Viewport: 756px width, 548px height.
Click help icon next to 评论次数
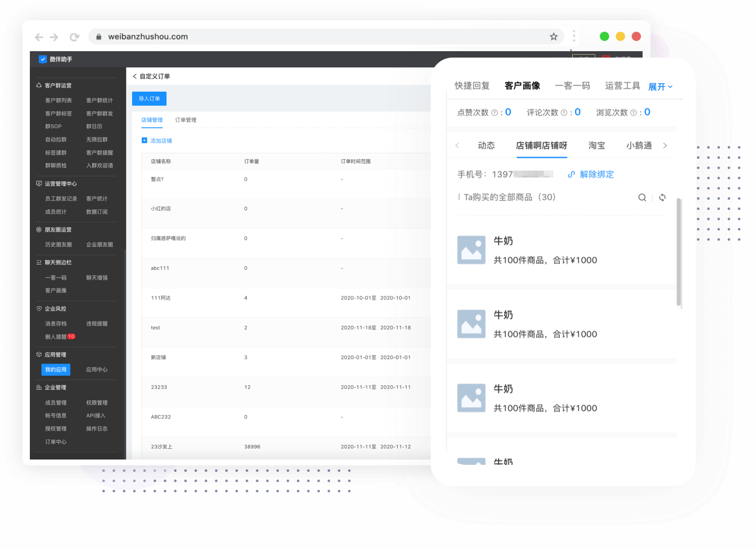pos(564,112)
